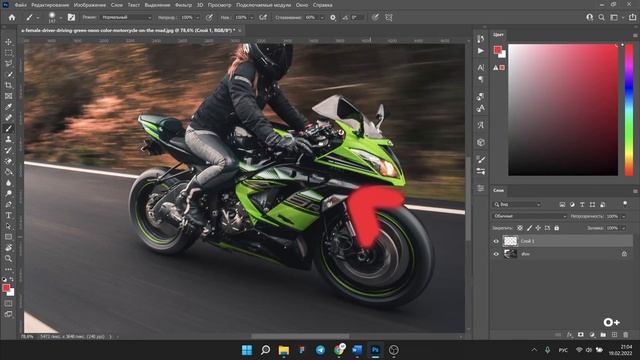Viewport: 640px width, 360px height.
Task: Select the Spot Healing Brush tool
Action: point(8,118)
